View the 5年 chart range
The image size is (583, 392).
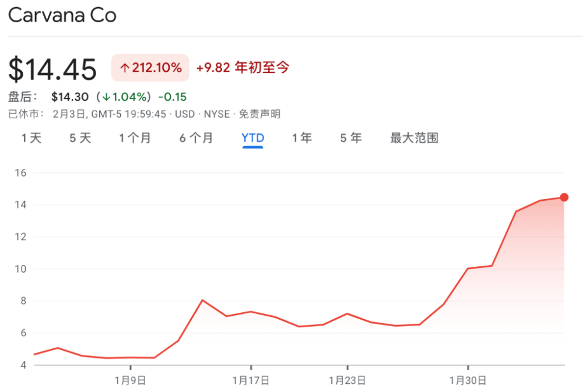point(351,138)
